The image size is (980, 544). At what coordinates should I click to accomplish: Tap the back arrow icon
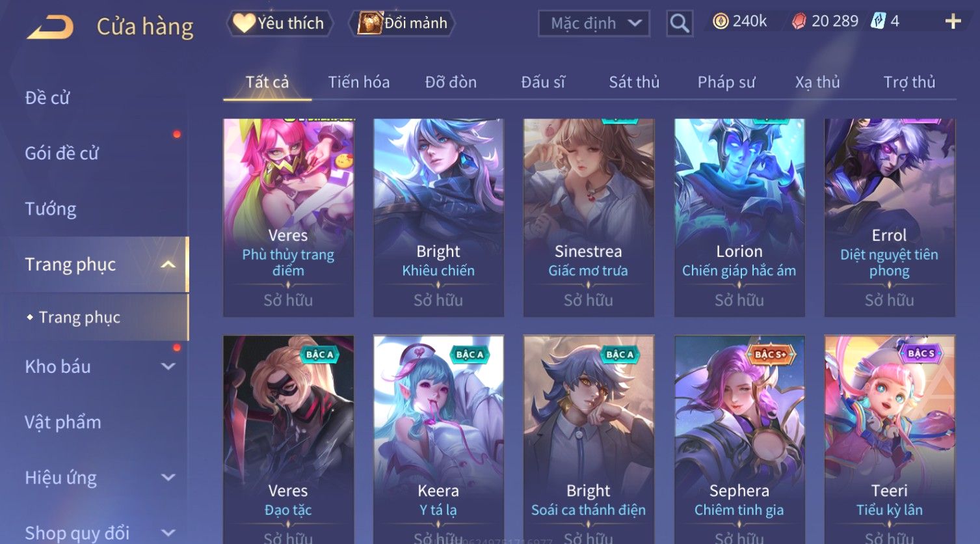tap(50, 27)
